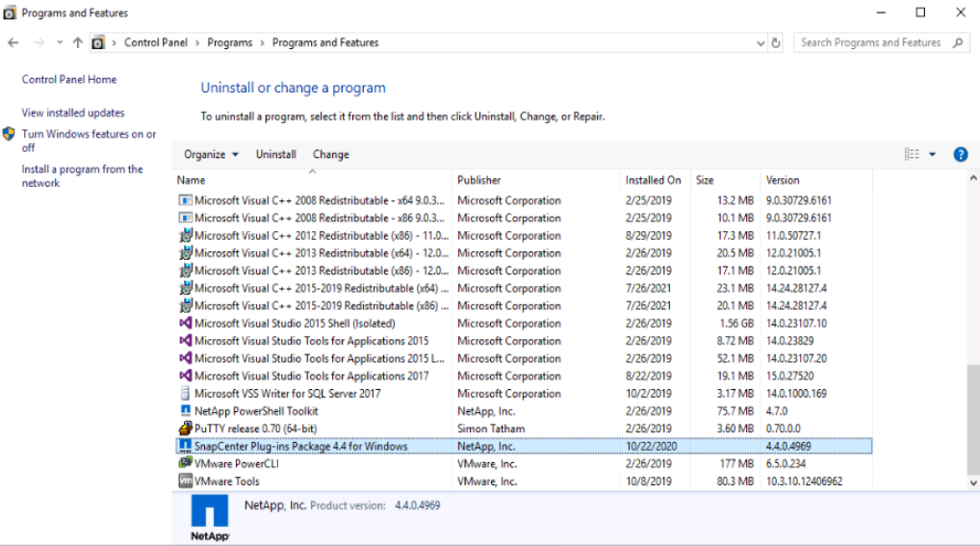Click in the Search Programs and Features box

(x=871, y=43)
